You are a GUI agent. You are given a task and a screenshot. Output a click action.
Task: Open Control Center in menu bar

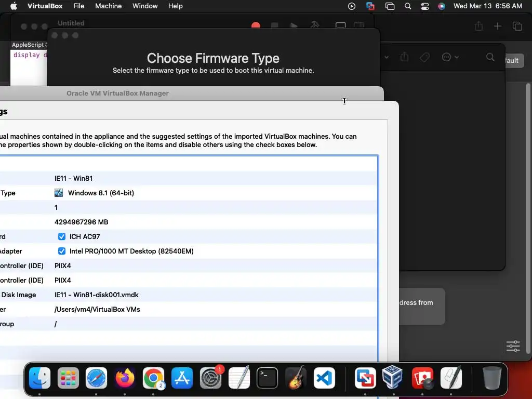pyautogui.click(x=425, y=6)
